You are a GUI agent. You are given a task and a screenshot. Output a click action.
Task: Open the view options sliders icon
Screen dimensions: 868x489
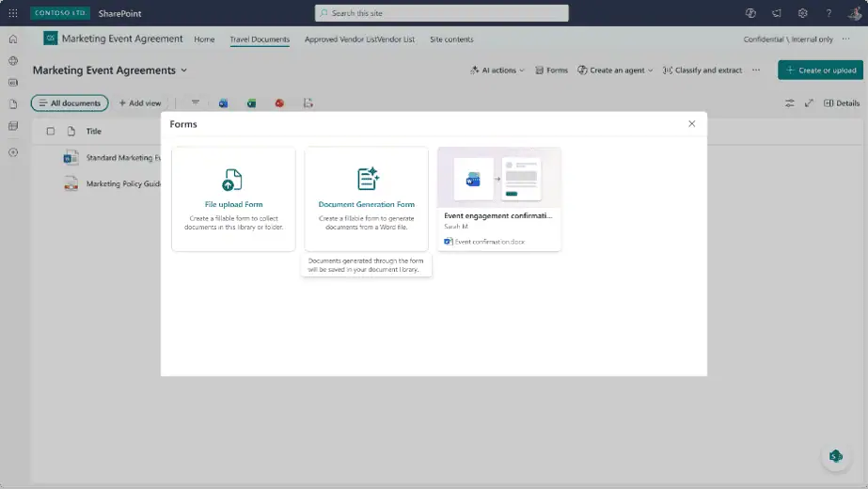(789, 103)
